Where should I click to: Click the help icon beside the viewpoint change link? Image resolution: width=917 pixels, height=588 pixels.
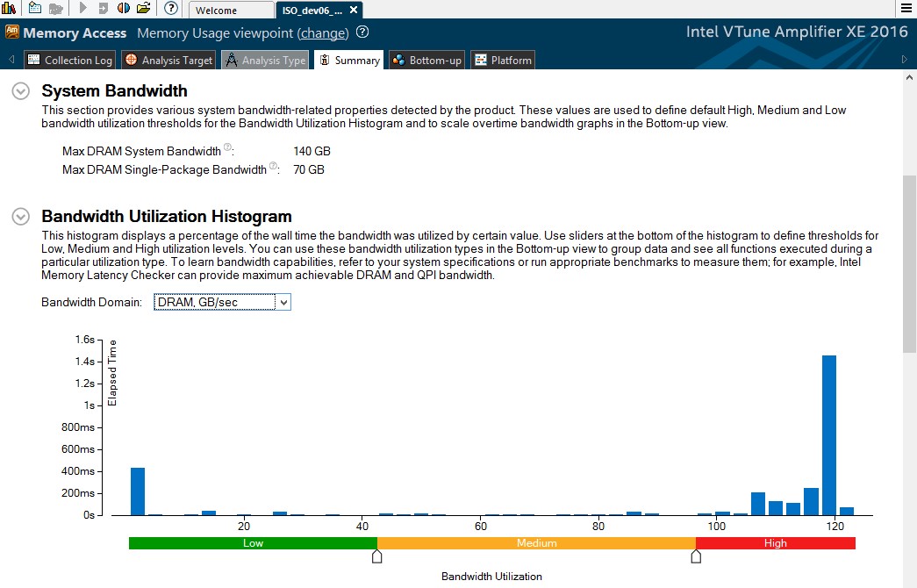362,32
